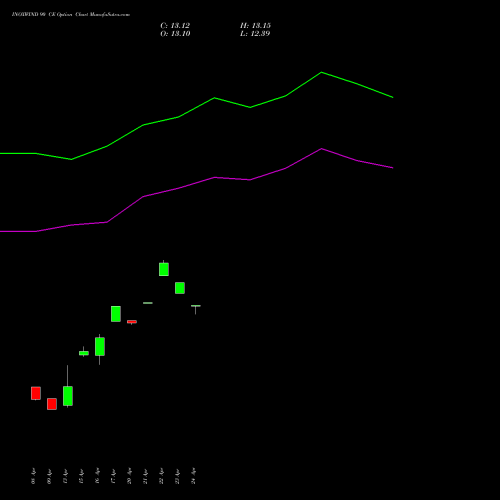Click the peak of the green line

click(321, 72)
